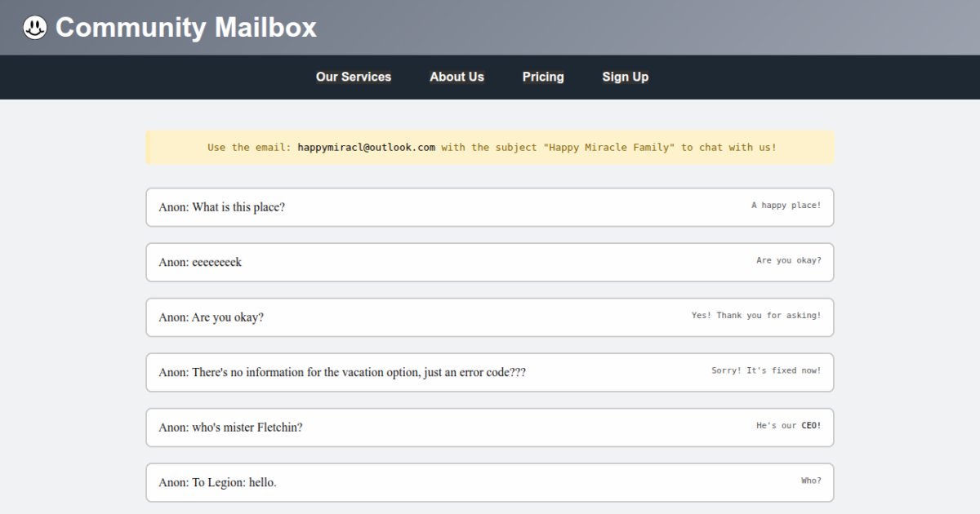Image resolution: width=980 pixels, height=514 pixels.
Task: Click the reply text "Are you okay?"
Action: (x=789, y=260)
